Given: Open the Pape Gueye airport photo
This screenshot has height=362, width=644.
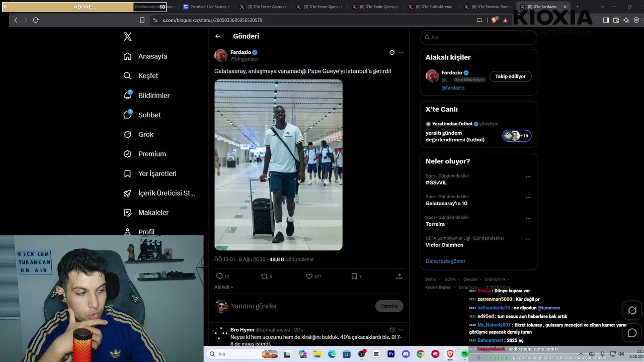Looking at the screenshot, I should [279, 165].
